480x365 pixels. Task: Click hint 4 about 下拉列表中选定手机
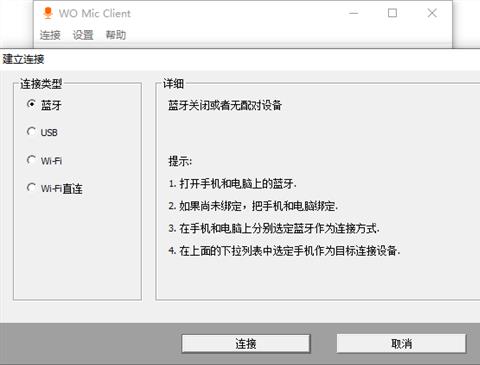click(x=284, y=250)
